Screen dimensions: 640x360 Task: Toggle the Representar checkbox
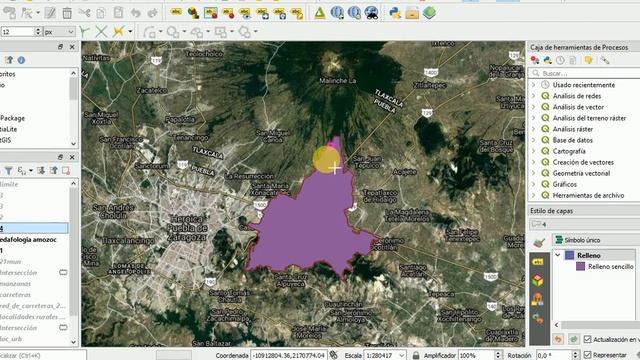[x=587, y=355]
